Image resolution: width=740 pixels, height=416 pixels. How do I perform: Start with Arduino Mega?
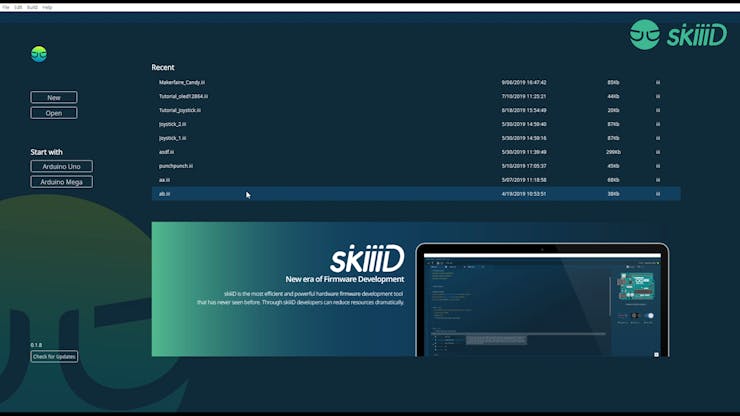point(61,182)
